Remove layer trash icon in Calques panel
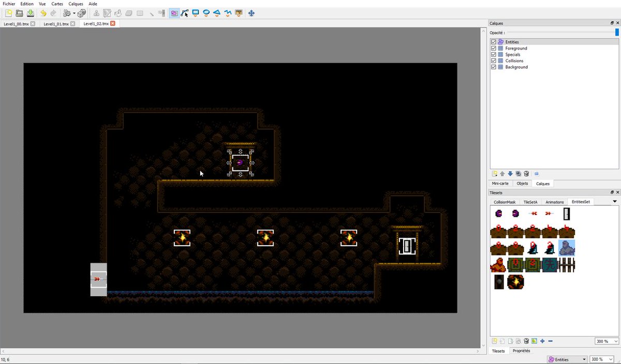Viewport: 621px width, 364px height. point(526,174)
